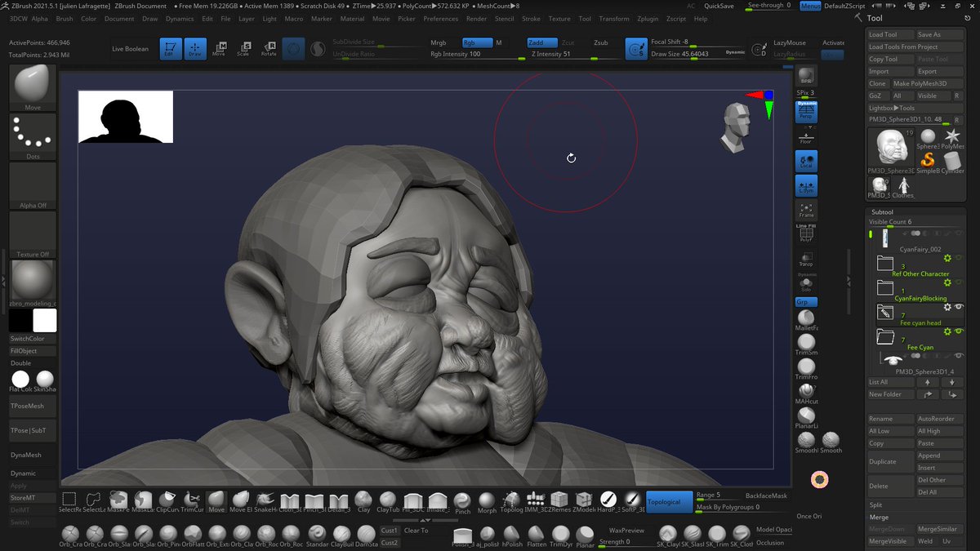Choose the ClipCurve brush
Screen dimensions: 980x551
[167, 501]
